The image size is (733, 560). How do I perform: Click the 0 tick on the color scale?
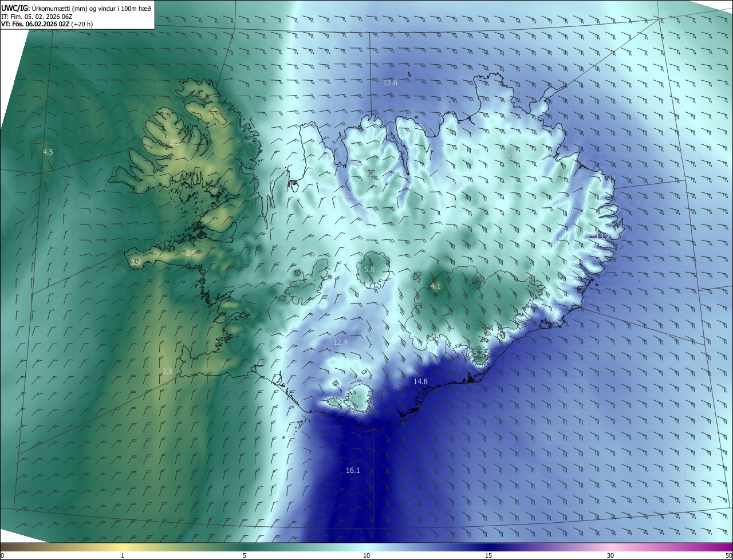2,556
